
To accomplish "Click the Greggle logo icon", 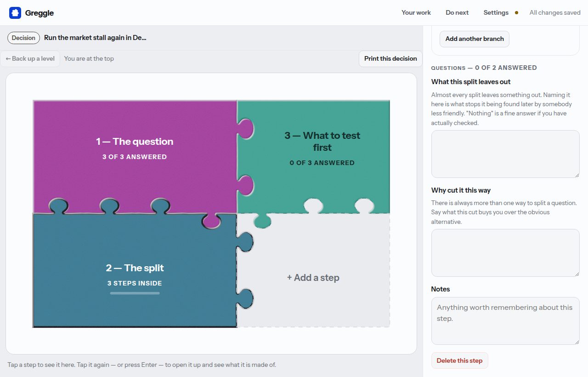I will (x=15, y=13).
